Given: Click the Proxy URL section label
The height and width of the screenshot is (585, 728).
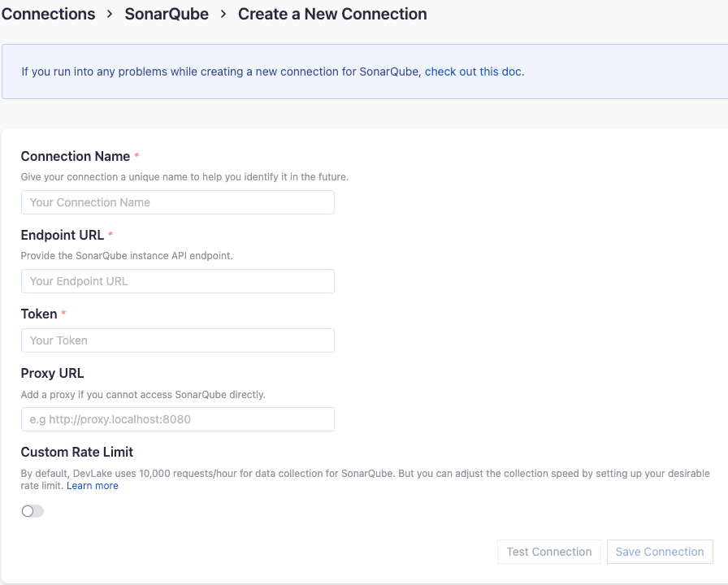Looking at the screenshot, I should (52, 373).
